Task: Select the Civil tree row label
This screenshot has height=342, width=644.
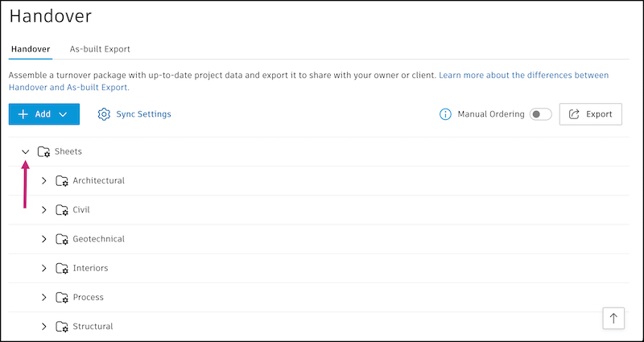Action: point(81,210)
